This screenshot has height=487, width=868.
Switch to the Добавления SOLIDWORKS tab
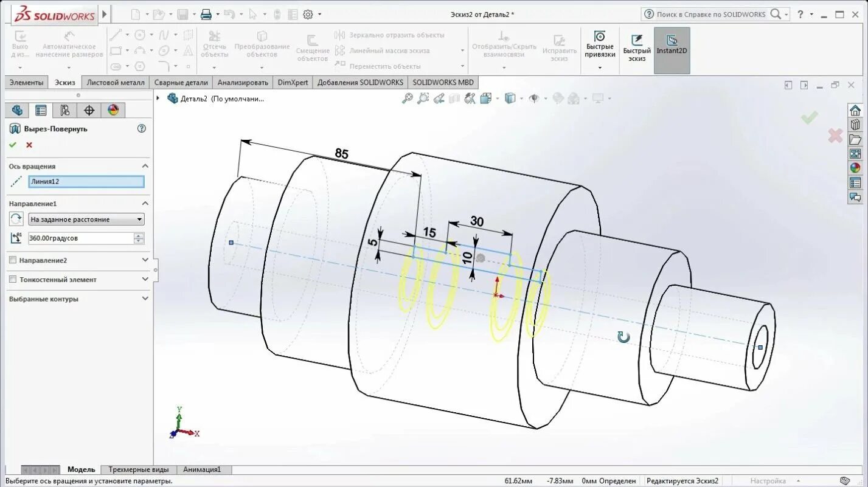click(360, 82)
